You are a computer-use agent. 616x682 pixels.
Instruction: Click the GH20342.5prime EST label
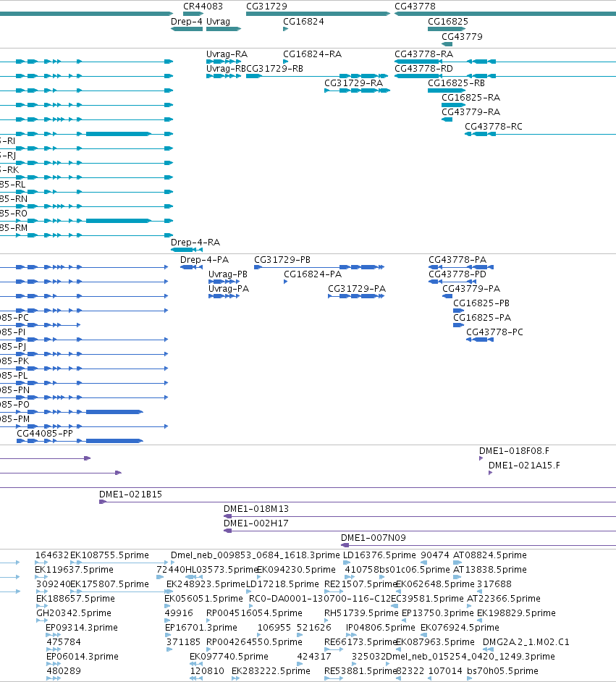pos(74,613)
